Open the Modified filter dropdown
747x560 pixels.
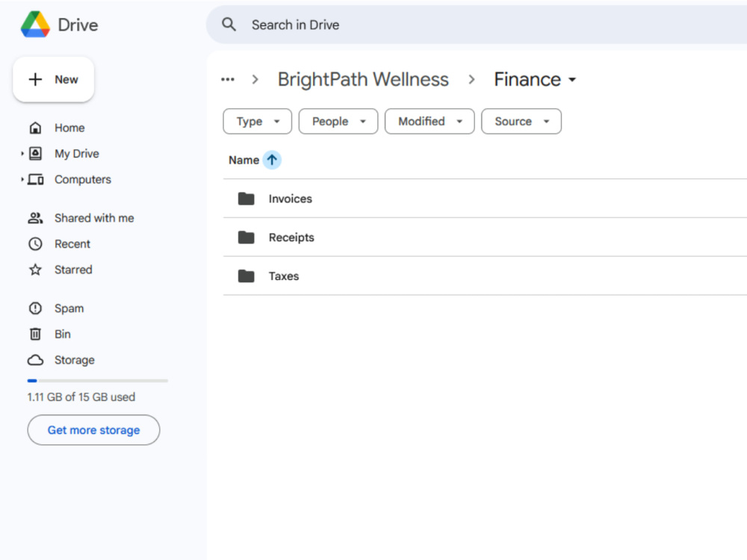click(430, 122)
